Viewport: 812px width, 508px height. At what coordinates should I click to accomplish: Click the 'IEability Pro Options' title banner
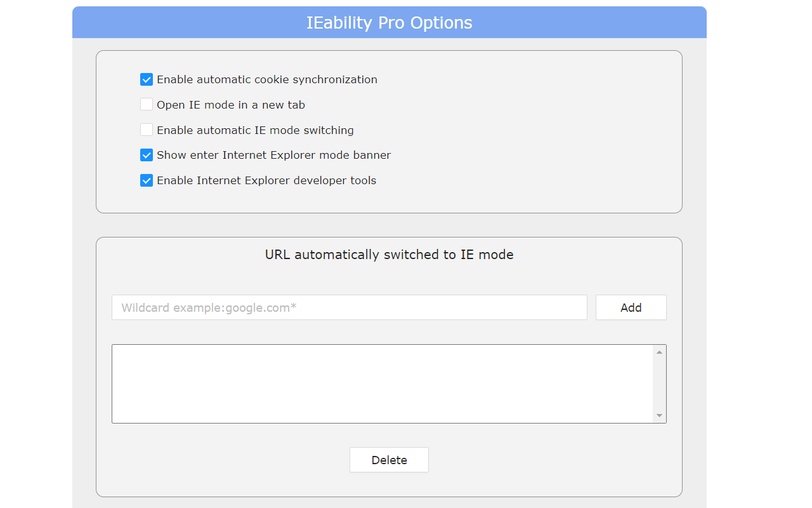click(x=389, y=22)
